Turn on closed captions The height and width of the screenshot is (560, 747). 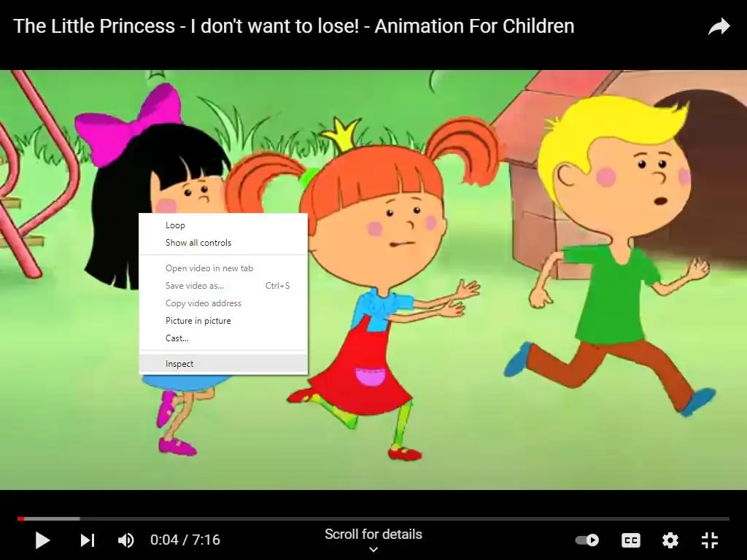click(631, 540)
